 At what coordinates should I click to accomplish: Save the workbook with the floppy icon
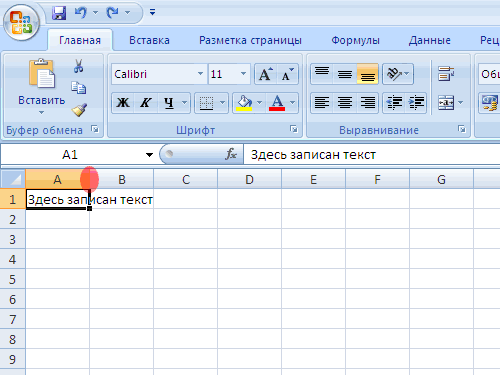(59, 13)
